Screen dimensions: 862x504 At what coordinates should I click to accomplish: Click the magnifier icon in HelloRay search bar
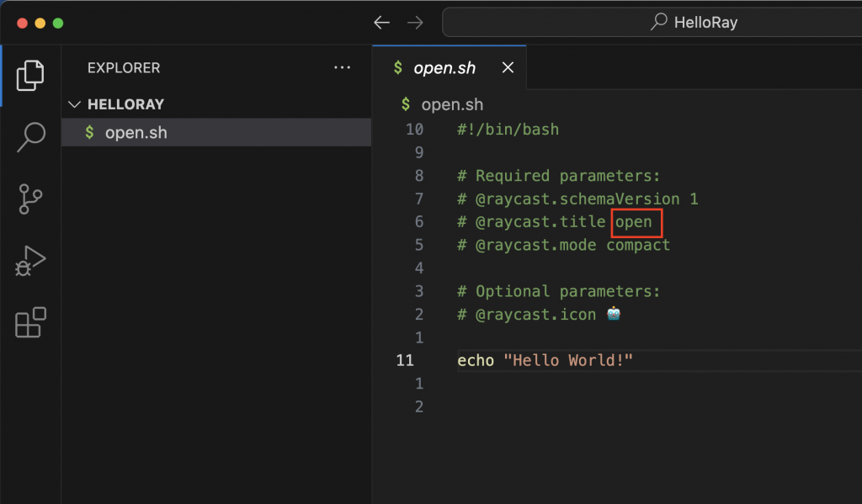click(x=658, y=22)
